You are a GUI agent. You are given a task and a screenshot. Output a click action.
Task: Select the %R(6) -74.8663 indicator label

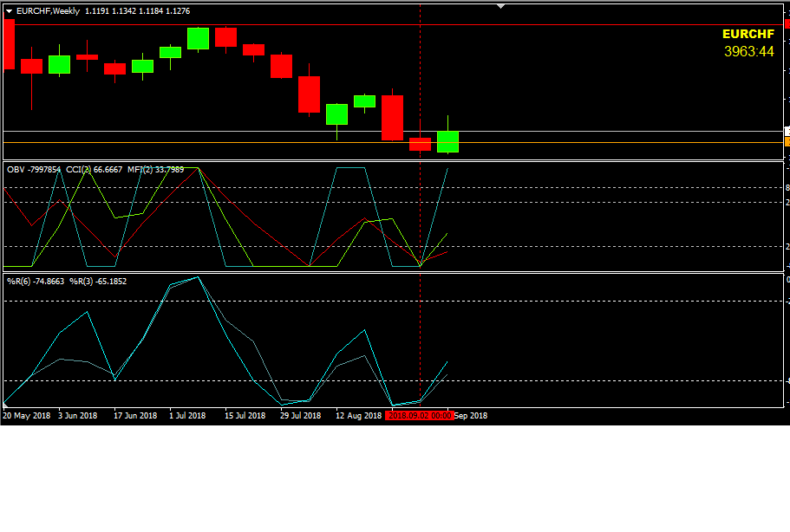tap(36, 282)
